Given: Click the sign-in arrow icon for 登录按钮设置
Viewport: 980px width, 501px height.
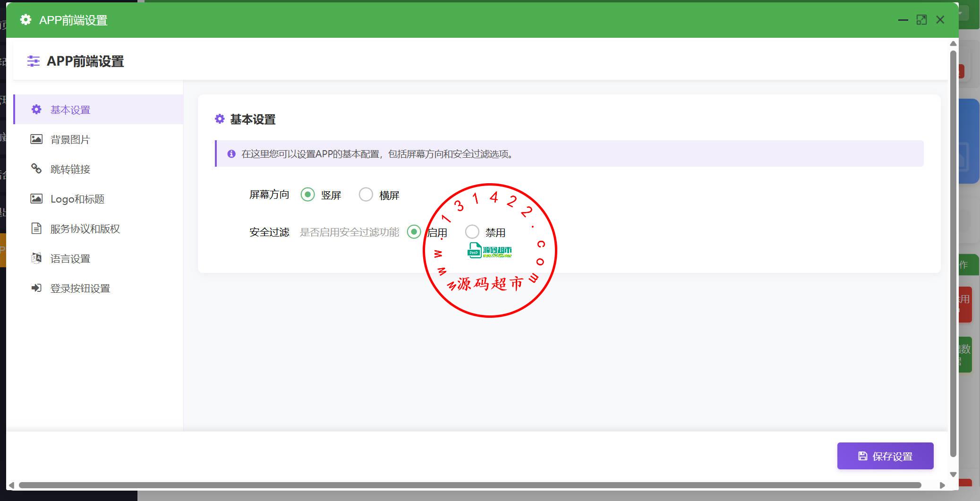Looking at the screenshot, I should pos(36,288).
